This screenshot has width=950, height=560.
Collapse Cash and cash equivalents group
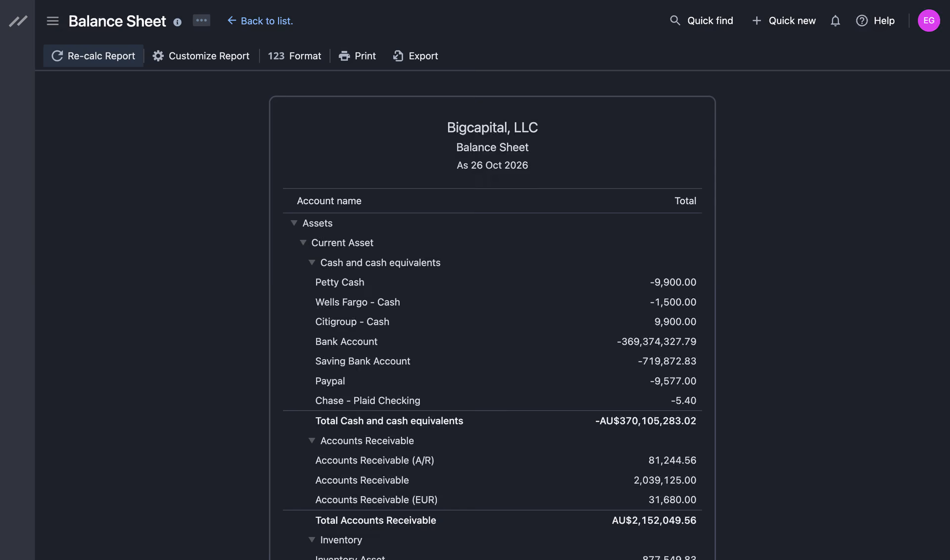(x=312, y=262)
